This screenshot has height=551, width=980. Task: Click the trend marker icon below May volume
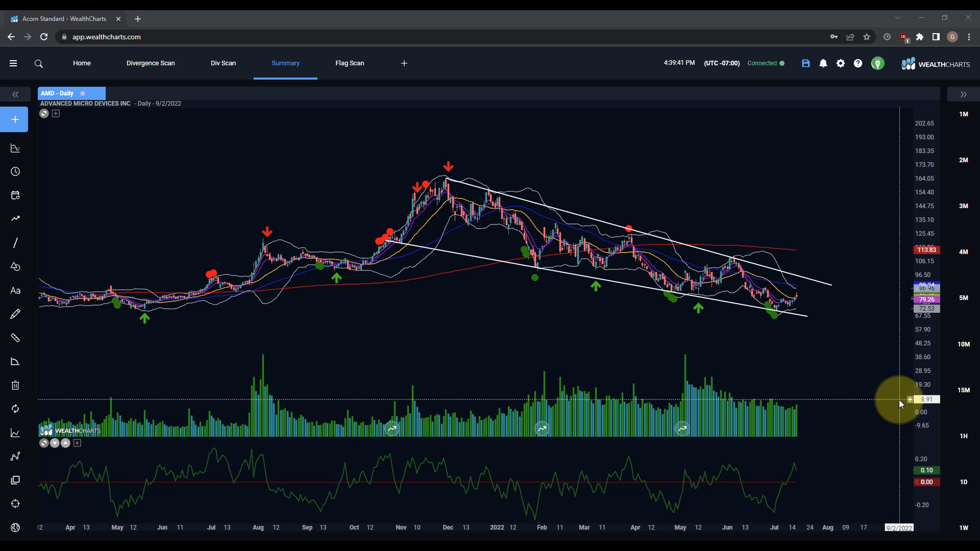click(x=682, y=429)
